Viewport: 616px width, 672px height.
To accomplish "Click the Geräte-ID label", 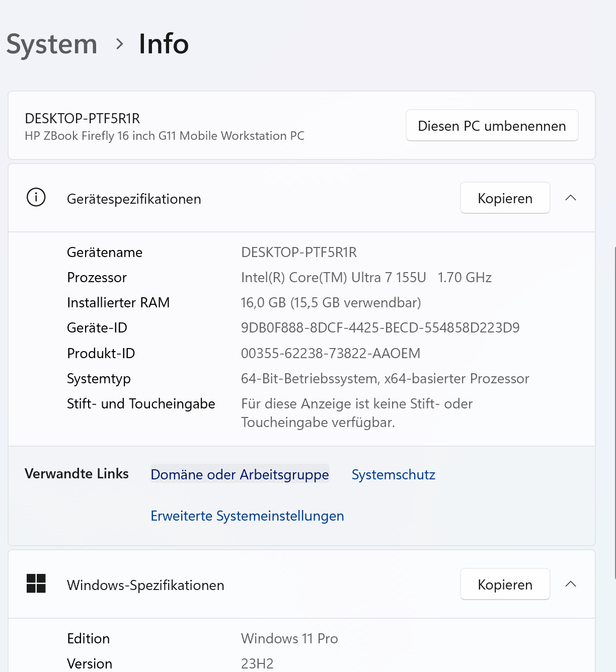I will pos(97,327).
